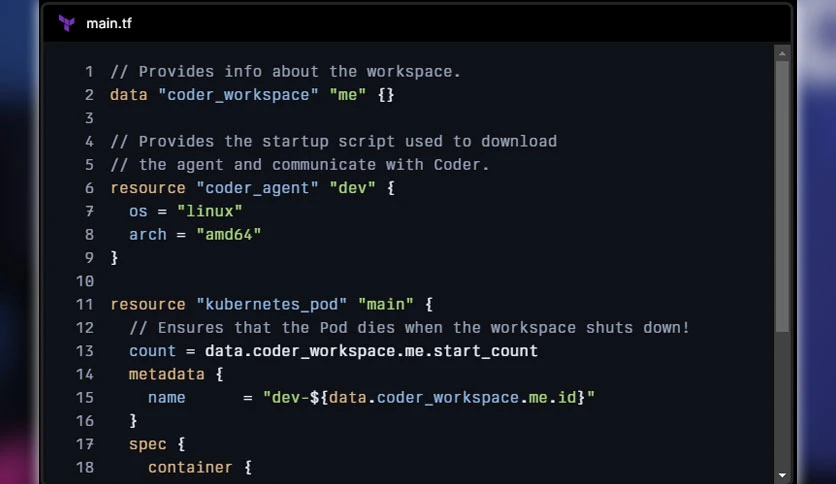Click the 'spec' block keyword

pos(148,445)
